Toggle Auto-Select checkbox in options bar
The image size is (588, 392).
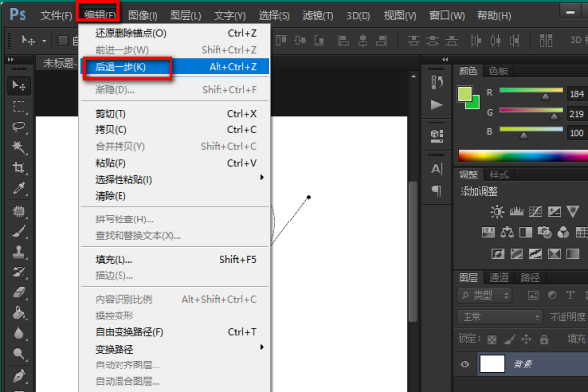[x=63, y=40]
